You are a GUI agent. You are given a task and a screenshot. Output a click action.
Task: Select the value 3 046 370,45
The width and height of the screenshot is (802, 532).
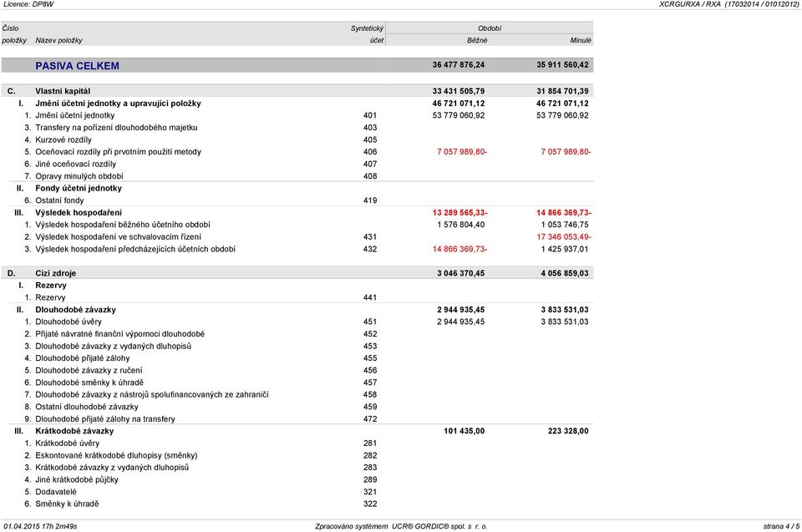[x=461, y=273]
